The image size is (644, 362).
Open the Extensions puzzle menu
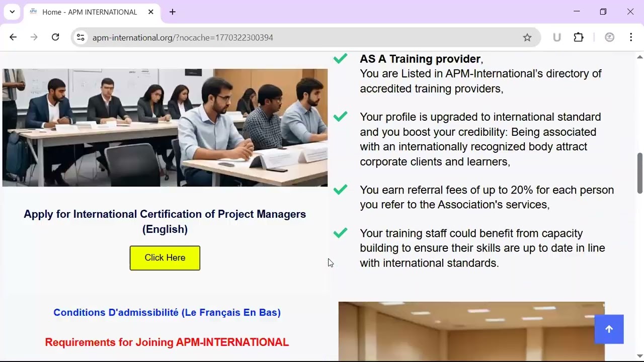(579, 37)
